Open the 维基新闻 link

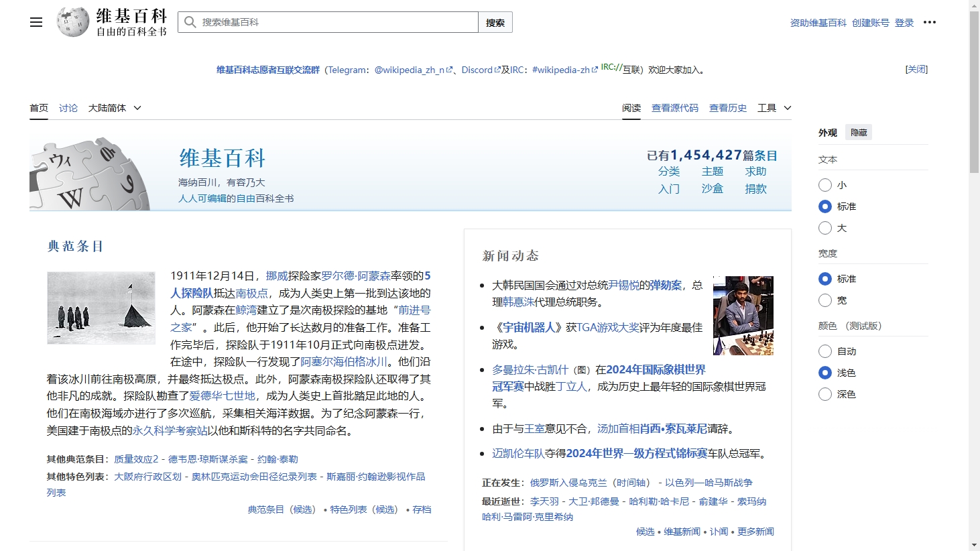[x=682, y=532]
